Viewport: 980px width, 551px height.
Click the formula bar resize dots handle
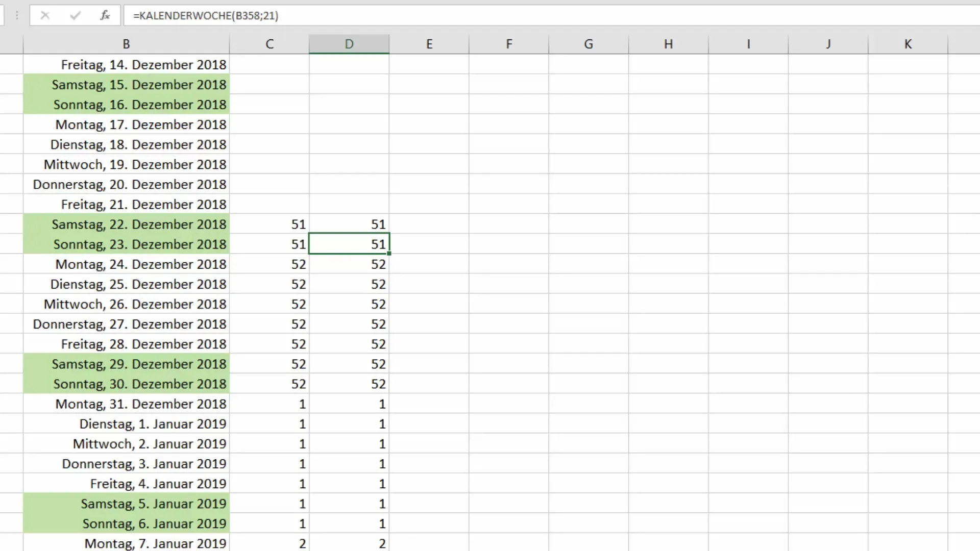point(17,15)
